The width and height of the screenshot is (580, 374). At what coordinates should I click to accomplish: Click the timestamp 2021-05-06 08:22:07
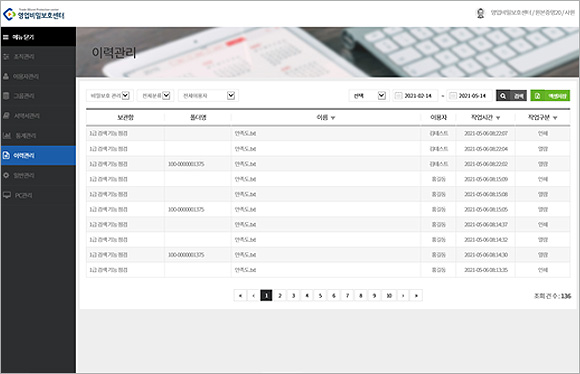pyautogui.click(x=486, y=134)
